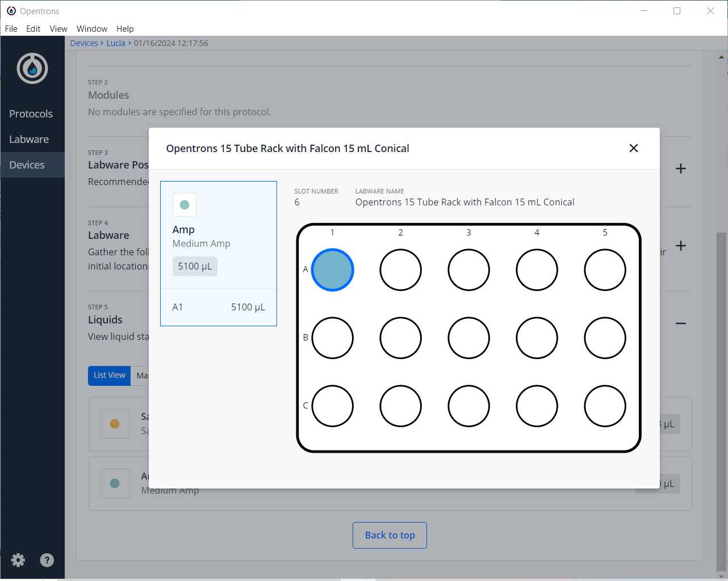Open Lucia breadcrumb link
The image size is (728, 581).
click(x=116, y=43)
